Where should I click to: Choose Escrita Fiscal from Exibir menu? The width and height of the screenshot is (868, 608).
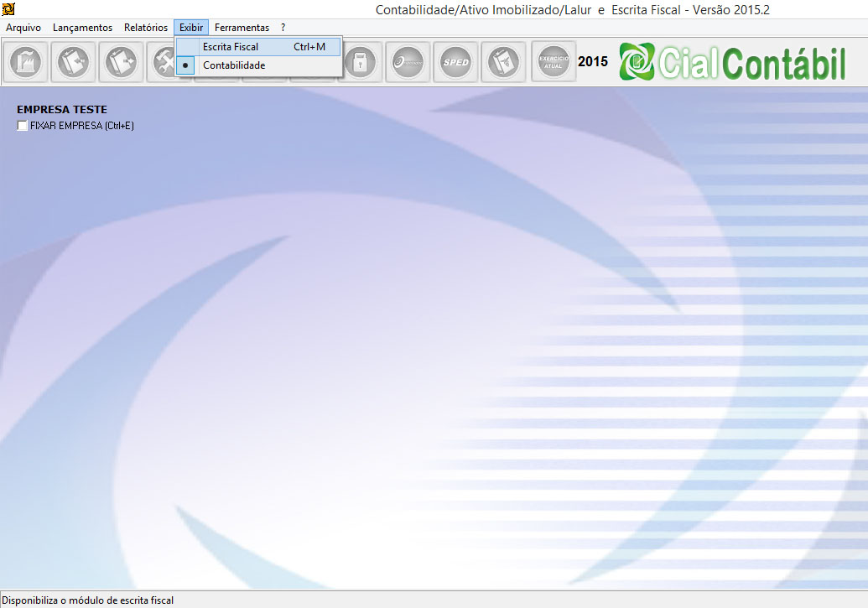coord(231,47)
